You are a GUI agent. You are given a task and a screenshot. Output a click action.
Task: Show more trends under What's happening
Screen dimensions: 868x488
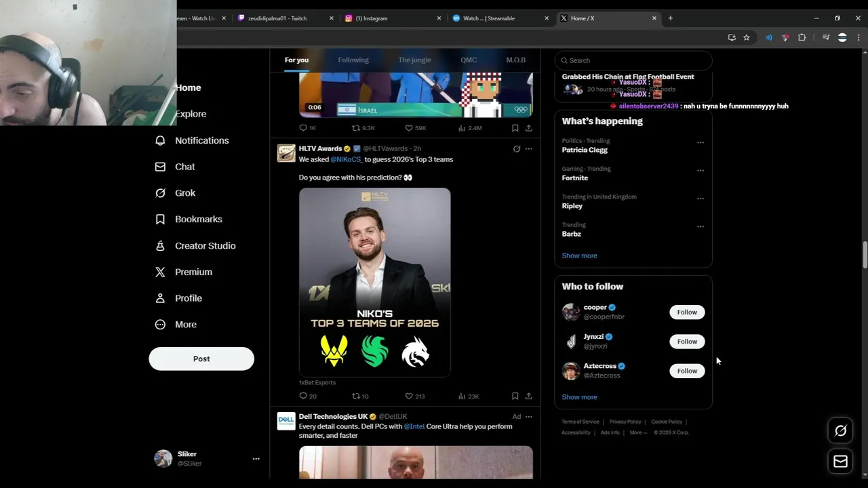pyautogui.click(x=579, y=256)
